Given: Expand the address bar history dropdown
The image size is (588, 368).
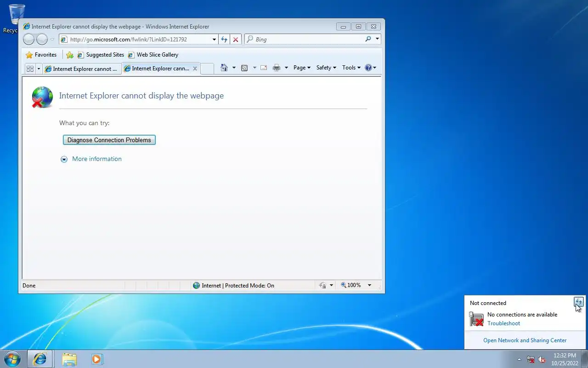Looking at the screenshot, I should pyautogui.click(x=214, y=40).
